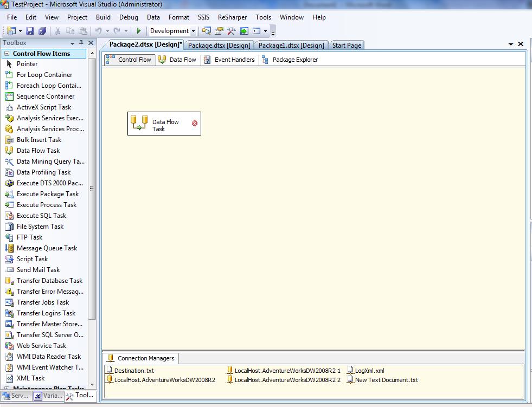Select the Destination.txt connection manager
532x407 pixels.
(x=133, y=371)
